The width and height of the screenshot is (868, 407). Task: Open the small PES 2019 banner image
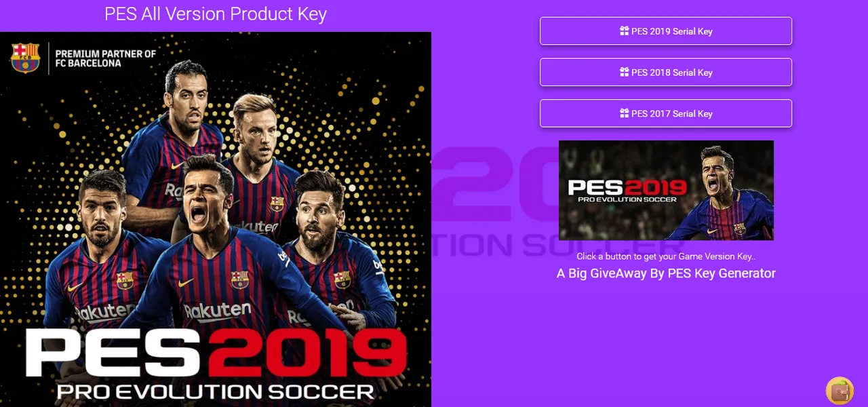click(666, 190)
